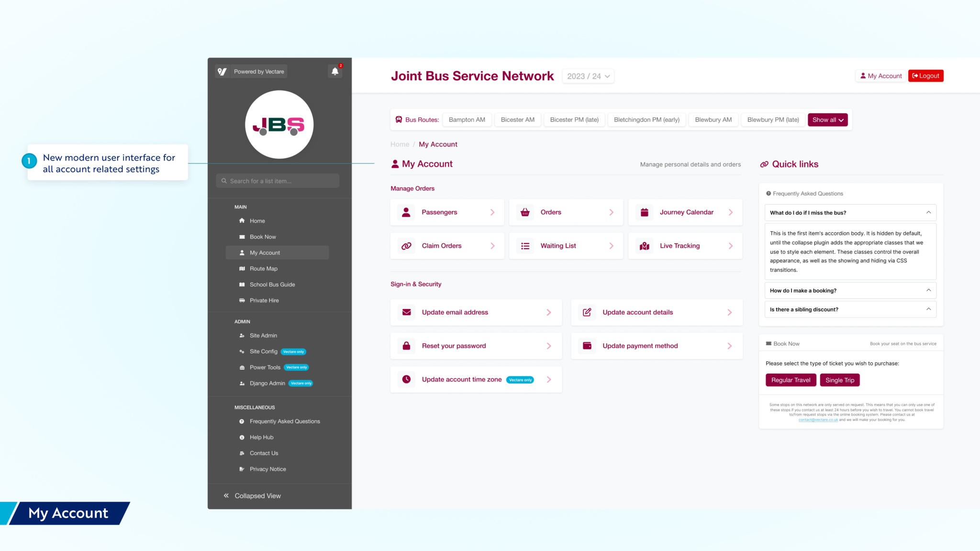Click the Waiting List icon
The width and height of the screenshot is (980, 551).
pos(525,246)
